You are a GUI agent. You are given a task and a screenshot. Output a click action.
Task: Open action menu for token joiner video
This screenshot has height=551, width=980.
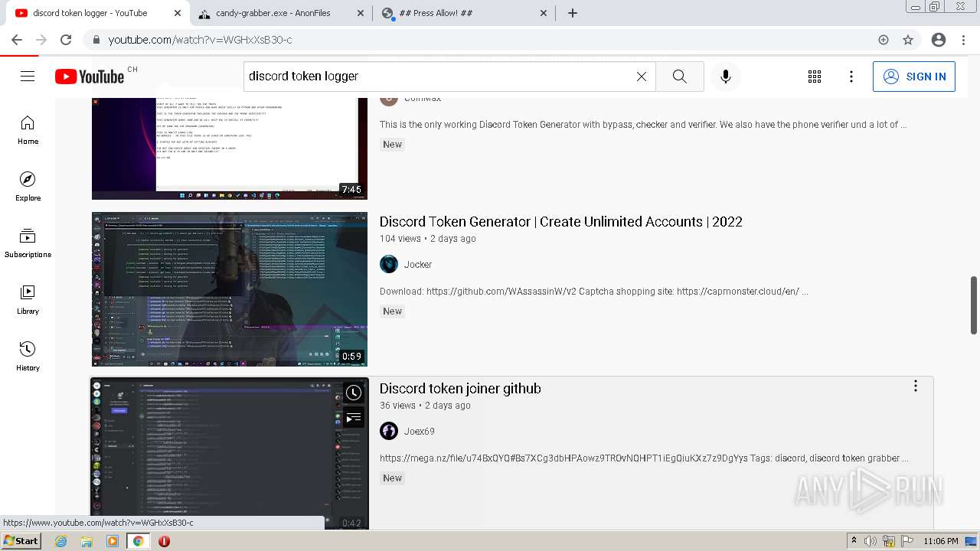tap(915, 386)
